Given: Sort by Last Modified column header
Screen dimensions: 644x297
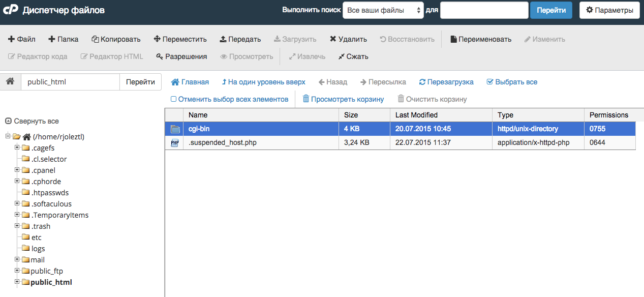Looking at the screenshot, I should (x=441, y=115).
